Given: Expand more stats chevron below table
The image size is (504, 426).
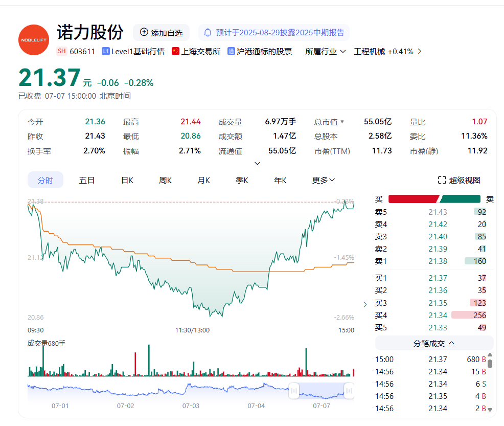Looking at the screenshot, I should click(x=257, y=163).
